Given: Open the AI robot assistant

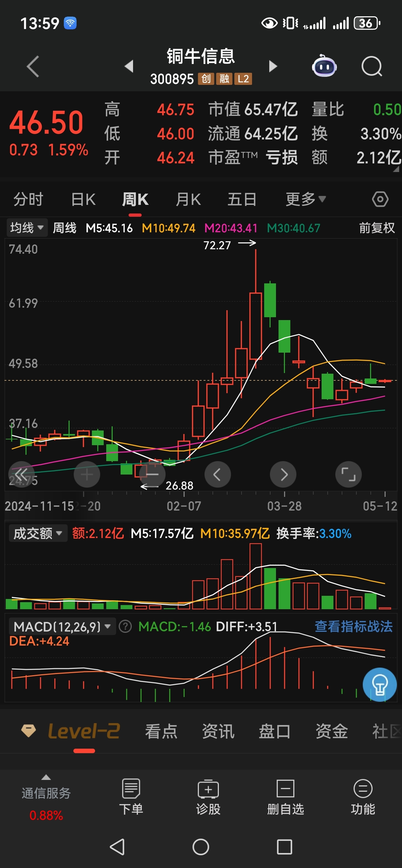Looking at the screenshot, I should 324,66.
